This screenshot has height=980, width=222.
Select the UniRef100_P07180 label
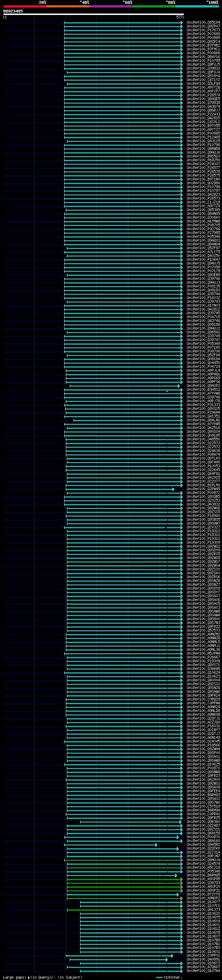(x=203, y=347)
